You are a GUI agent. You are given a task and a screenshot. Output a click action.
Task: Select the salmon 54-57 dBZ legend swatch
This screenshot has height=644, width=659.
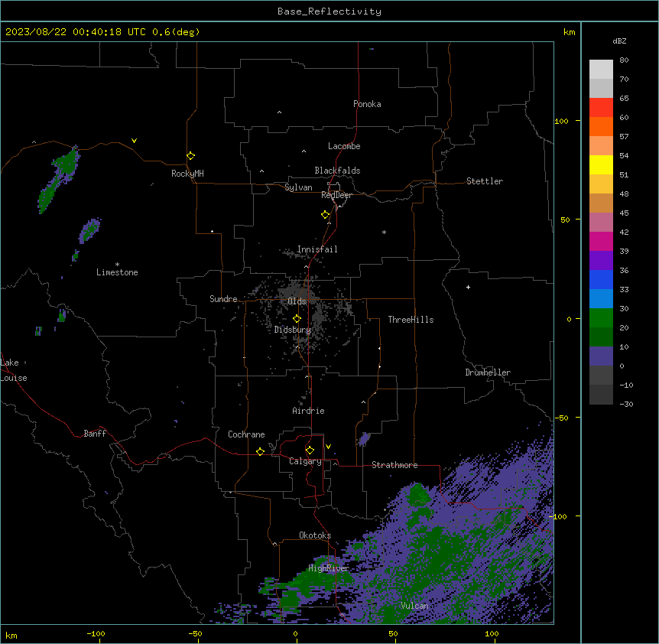pos(601,146)
